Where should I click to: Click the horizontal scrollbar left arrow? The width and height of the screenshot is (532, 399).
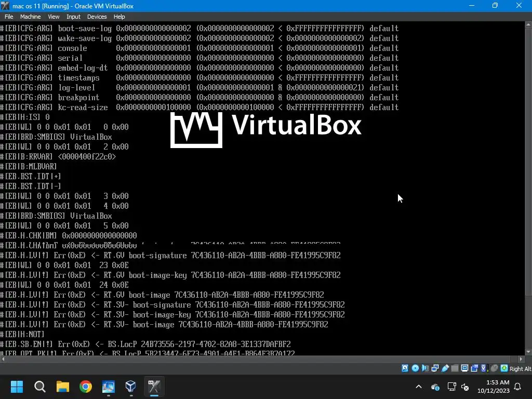[x=3, y=359]
